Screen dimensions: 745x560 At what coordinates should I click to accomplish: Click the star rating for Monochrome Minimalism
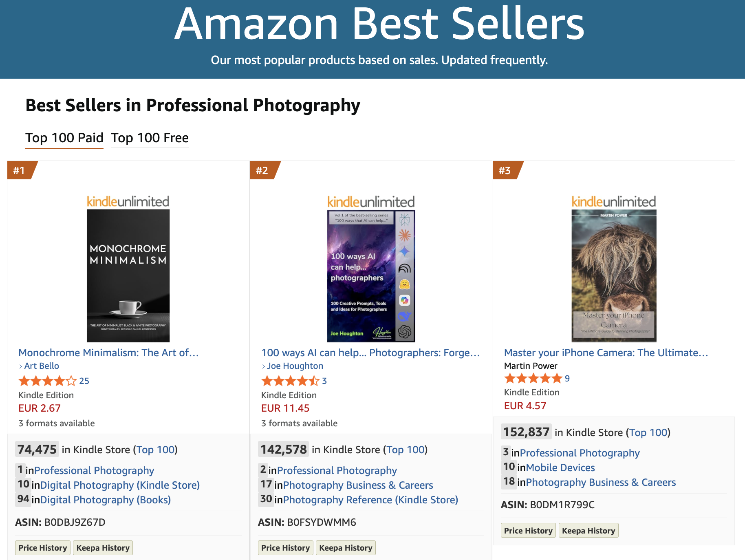coord(47,381)
